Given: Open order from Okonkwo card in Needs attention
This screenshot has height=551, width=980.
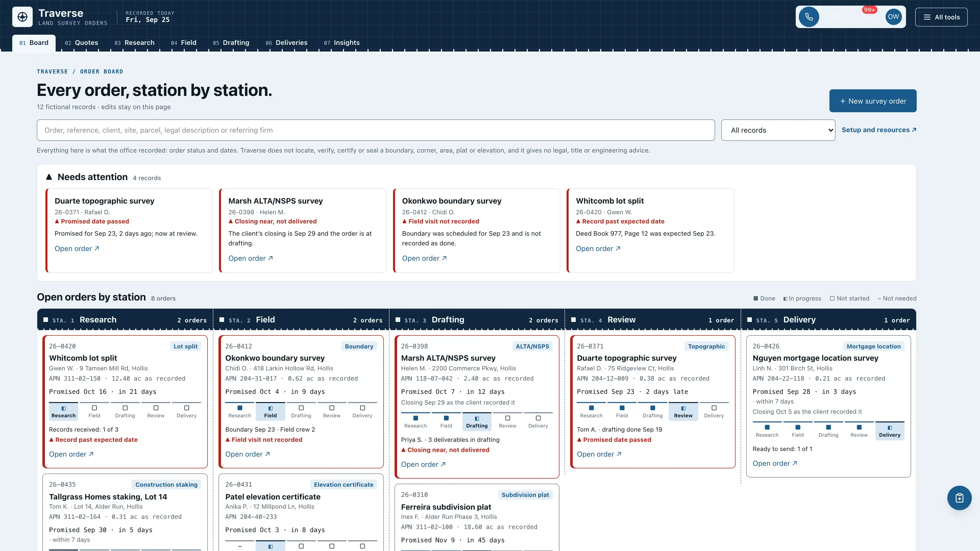Looking at the screenshot, I should [424, 258].
